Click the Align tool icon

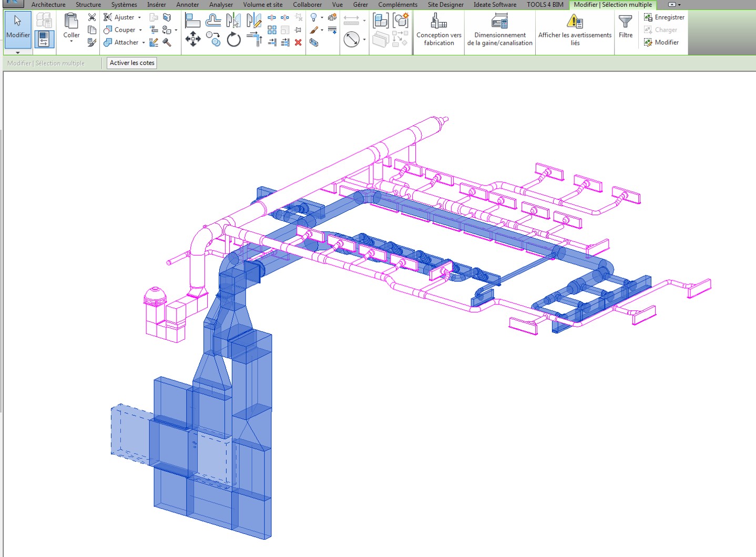(192, 21)
